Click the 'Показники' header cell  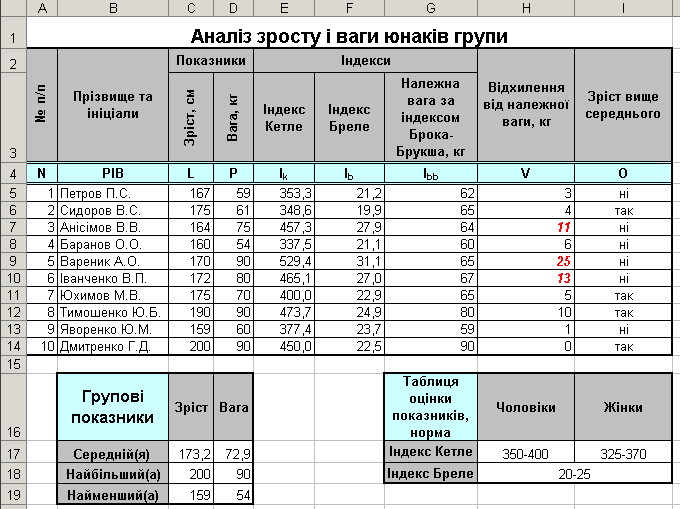click(211, 61)
